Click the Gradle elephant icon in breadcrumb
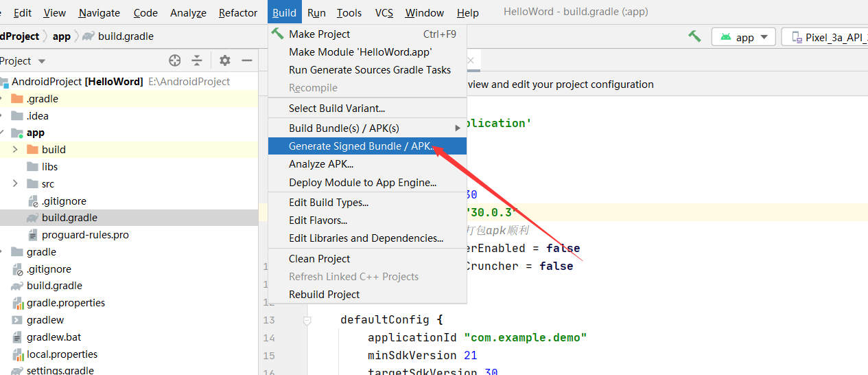868x375 pixels. point(89,36)
